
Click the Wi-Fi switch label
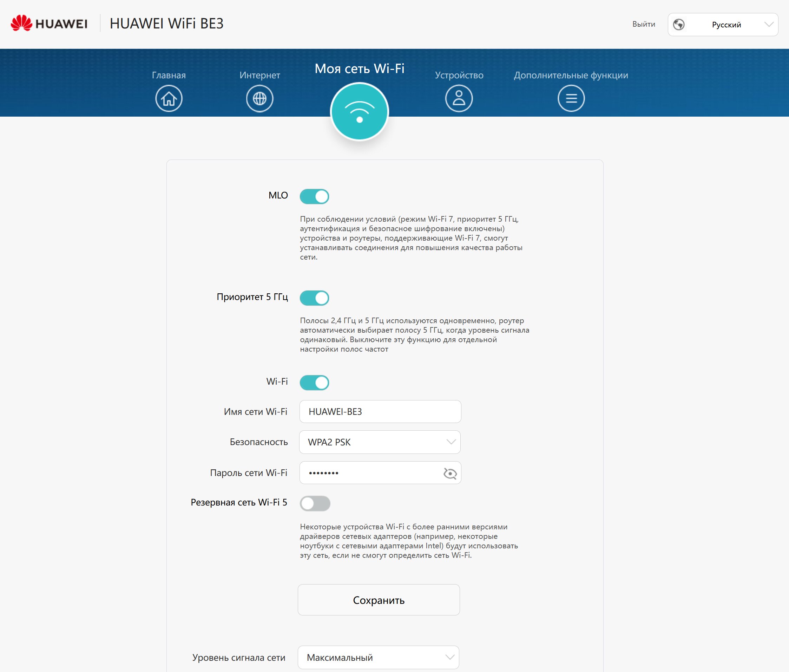point(277,381)
